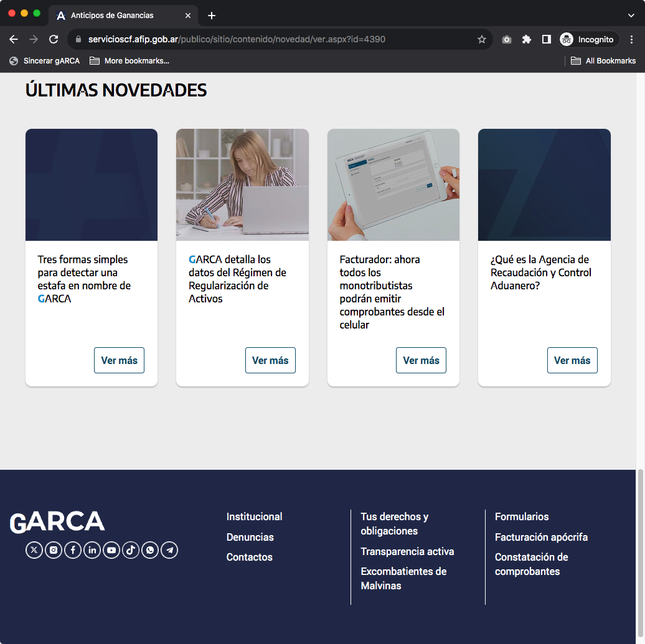The image size is (645, 644).
Task: Open GARCA's Instagram icon in footer
Action: point(54,550)
